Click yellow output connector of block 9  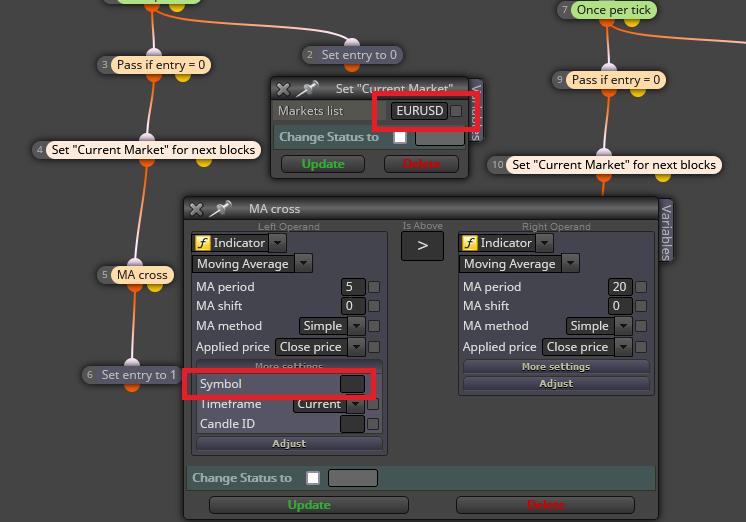(x=638, y=91)
